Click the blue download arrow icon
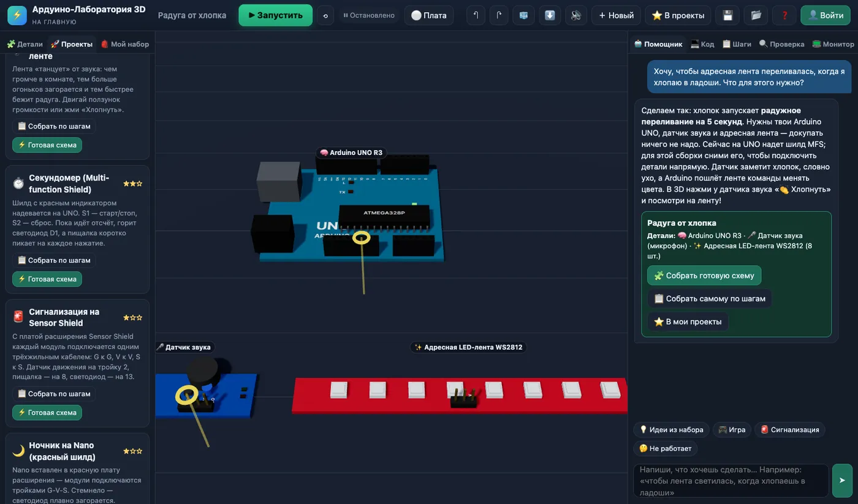Image resolution: width=858 pixels, height=504 pixels. pyautogui.click(x=550, y=15)
